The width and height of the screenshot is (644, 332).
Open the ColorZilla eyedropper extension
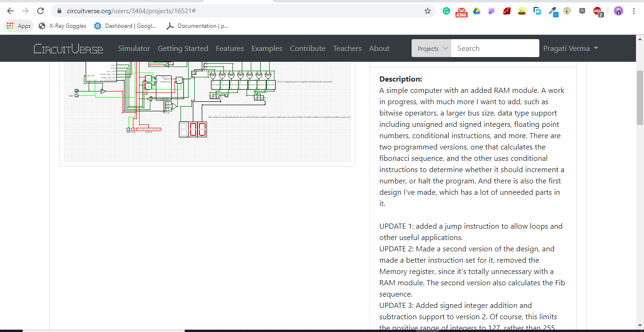[x=553, y=11]
